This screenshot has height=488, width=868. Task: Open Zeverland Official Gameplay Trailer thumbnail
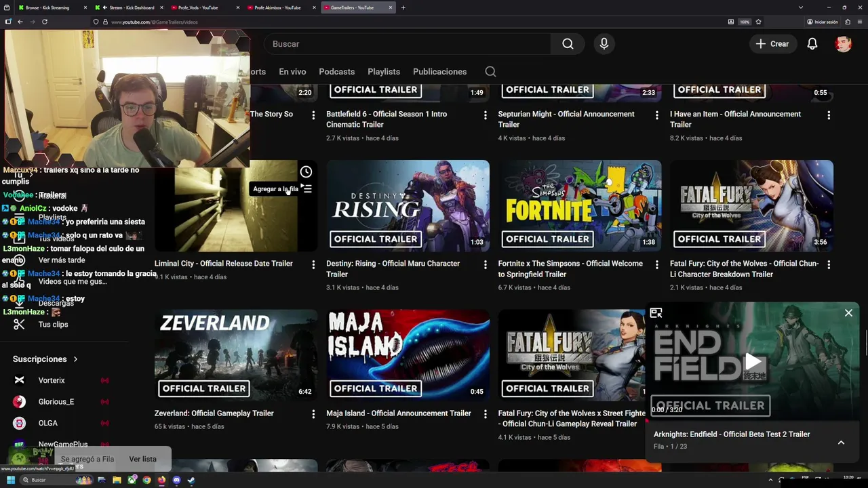(x=236, y=355)
